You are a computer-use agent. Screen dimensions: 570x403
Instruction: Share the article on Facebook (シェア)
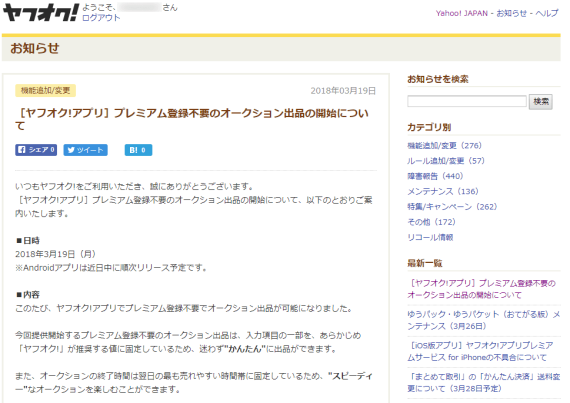36,150
